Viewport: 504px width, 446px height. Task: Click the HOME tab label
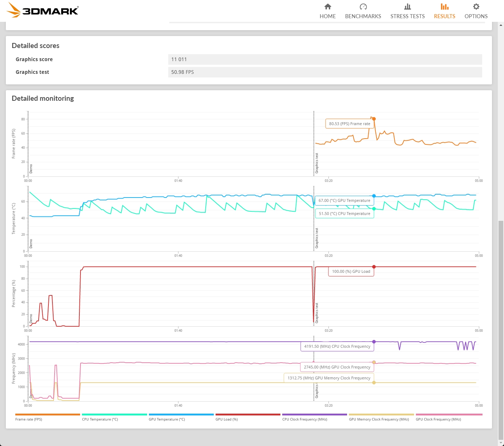(x=328, y=16)
